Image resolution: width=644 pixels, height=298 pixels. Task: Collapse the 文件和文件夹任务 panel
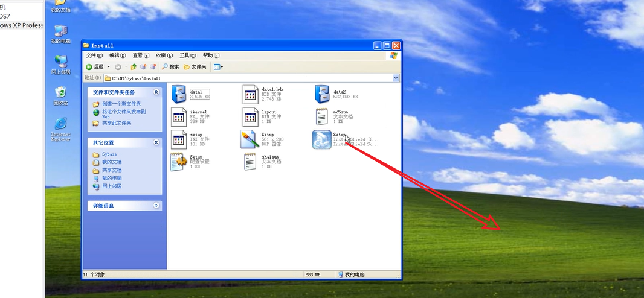pyautogui.click(x=156, y=92)
